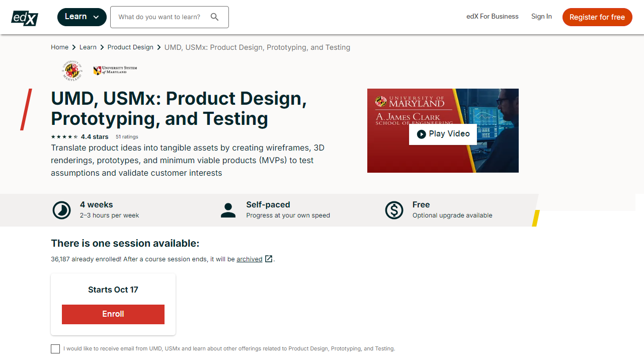Screen dimensions: 644x360
Task: Click the University System of Maryland logo
Action: click(115, 70)
